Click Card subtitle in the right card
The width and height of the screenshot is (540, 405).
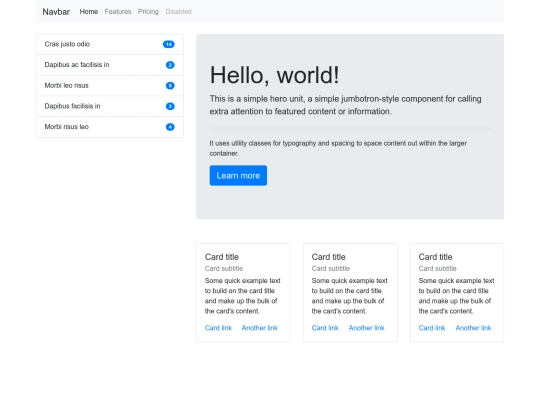(437, 268)
